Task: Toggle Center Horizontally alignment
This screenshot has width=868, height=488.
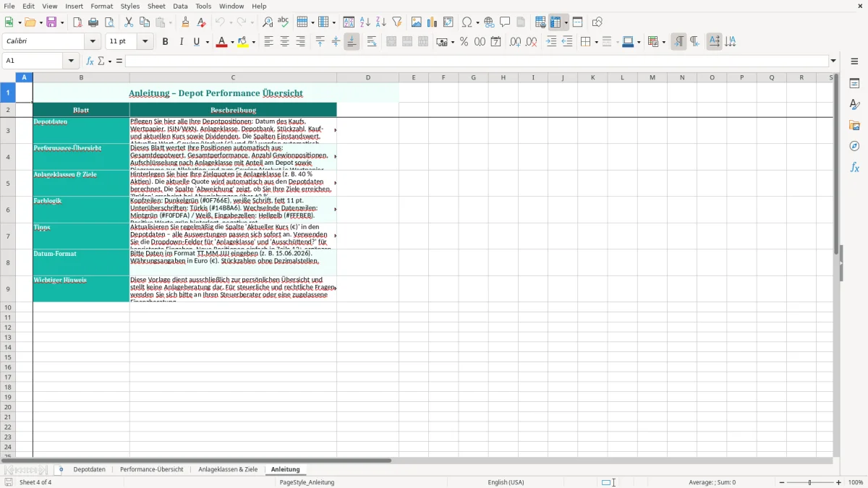Action: (x=285, y=42)
